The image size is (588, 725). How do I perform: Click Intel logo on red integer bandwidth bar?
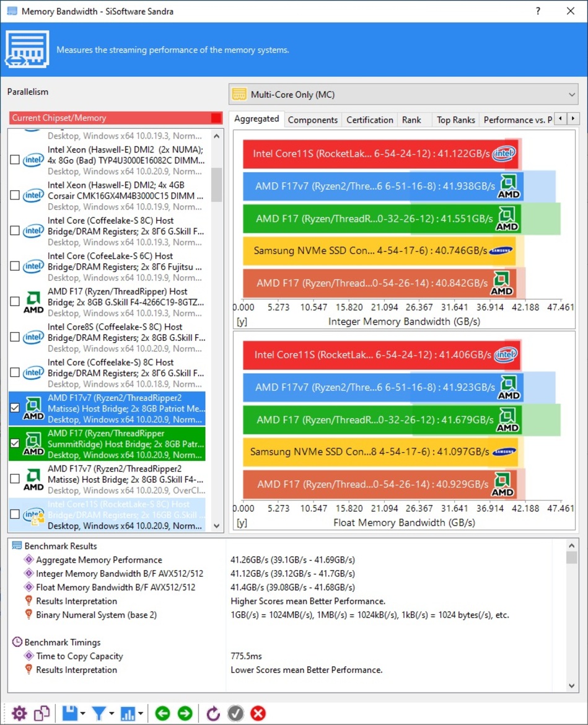504,154
